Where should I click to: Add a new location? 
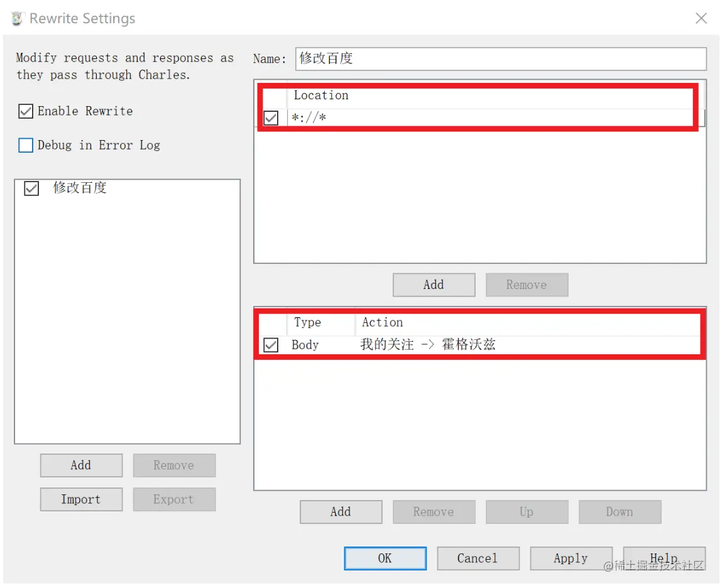tap(434, 285)
